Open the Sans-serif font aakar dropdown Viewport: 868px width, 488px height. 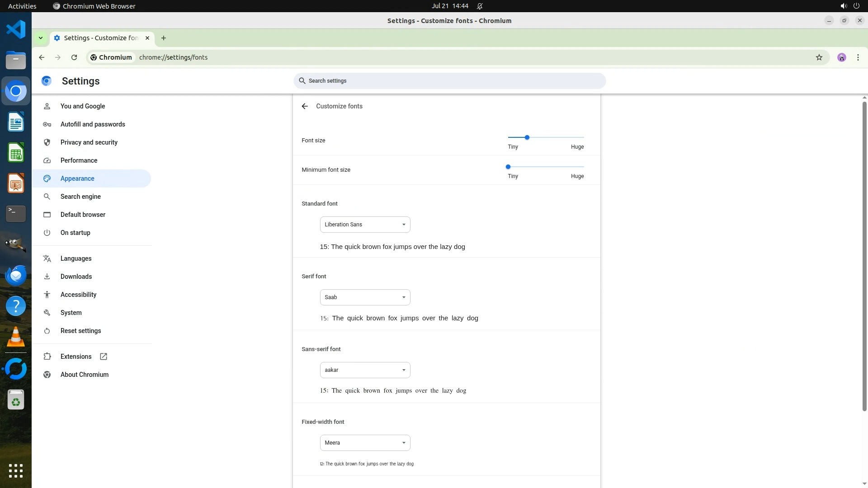pyautogui.click(x=365, y=370)
